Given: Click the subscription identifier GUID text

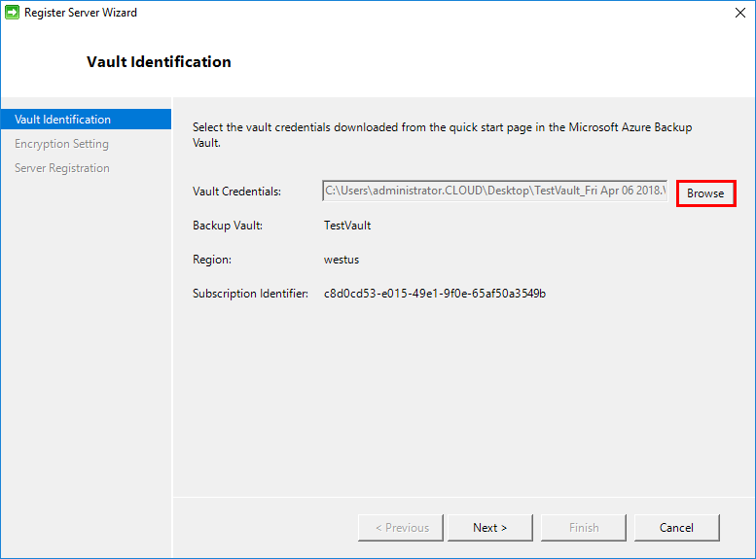Looking at the screenshot, I should (434, 294).
